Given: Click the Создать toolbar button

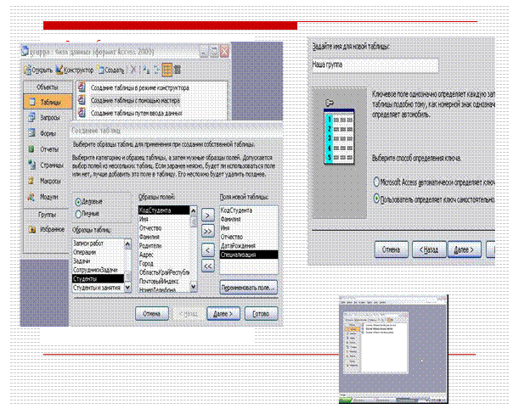Looking at the screenshot, I should [111, 70].
